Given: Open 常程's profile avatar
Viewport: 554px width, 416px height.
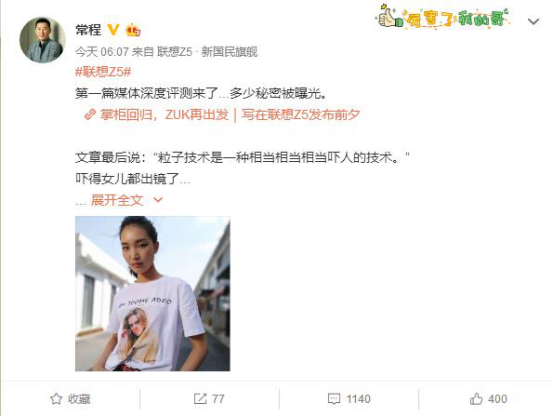Looking at the screenshot, I should (42, 40).
